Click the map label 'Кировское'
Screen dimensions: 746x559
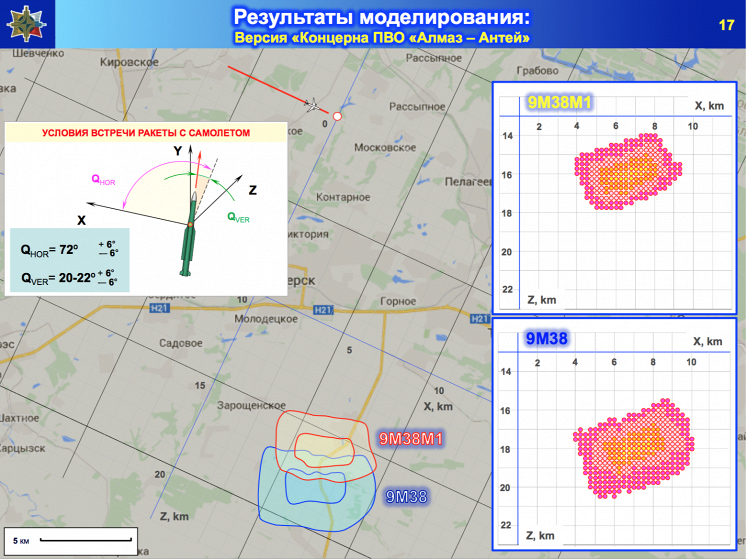129,62
